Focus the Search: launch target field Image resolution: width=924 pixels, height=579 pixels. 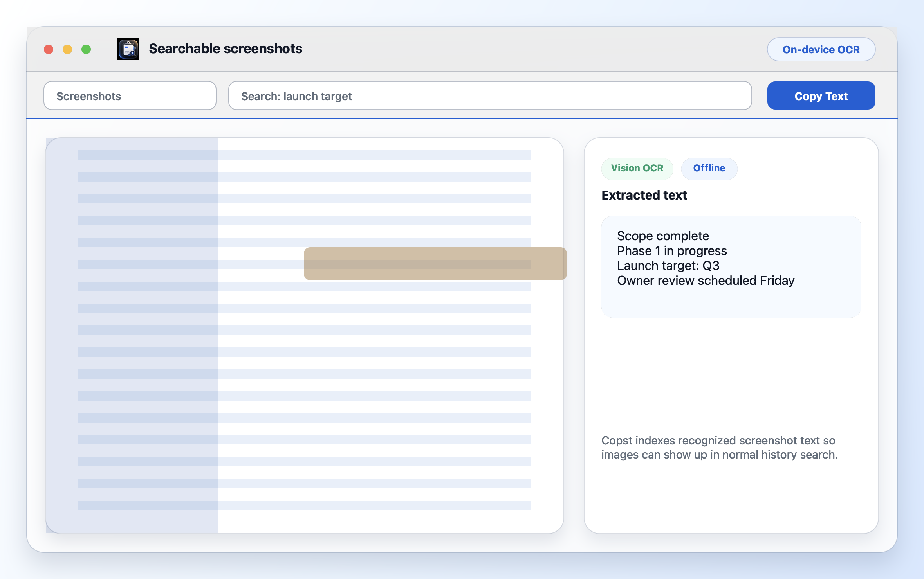490,95
